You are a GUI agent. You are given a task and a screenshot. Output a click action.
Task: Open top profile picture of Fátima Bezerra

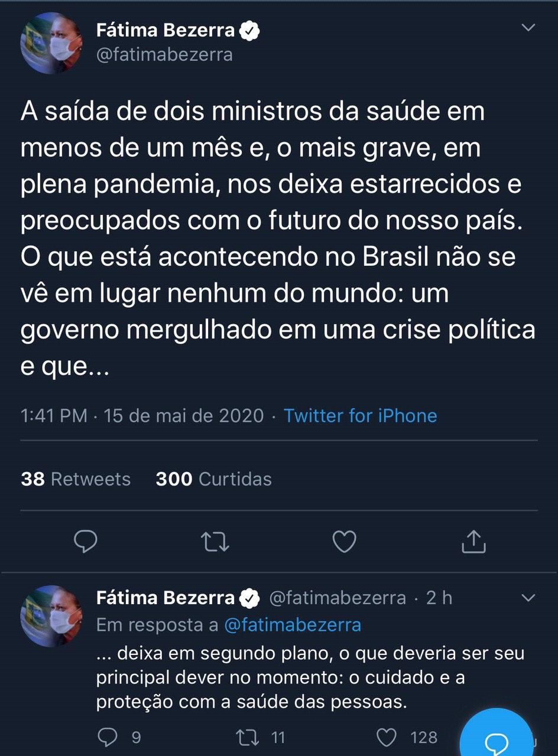[51, 43]
